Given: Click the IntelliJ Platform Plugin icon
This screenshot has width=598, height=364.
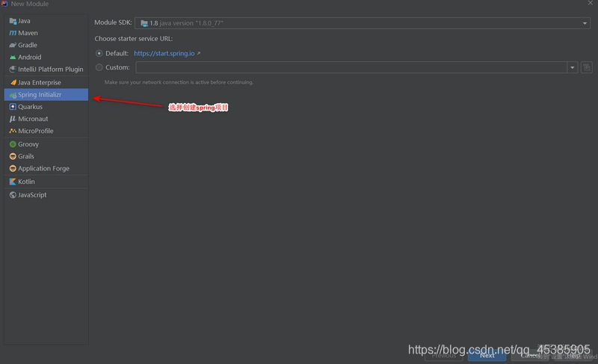Looking at the screenshot, I should (13, 70).
